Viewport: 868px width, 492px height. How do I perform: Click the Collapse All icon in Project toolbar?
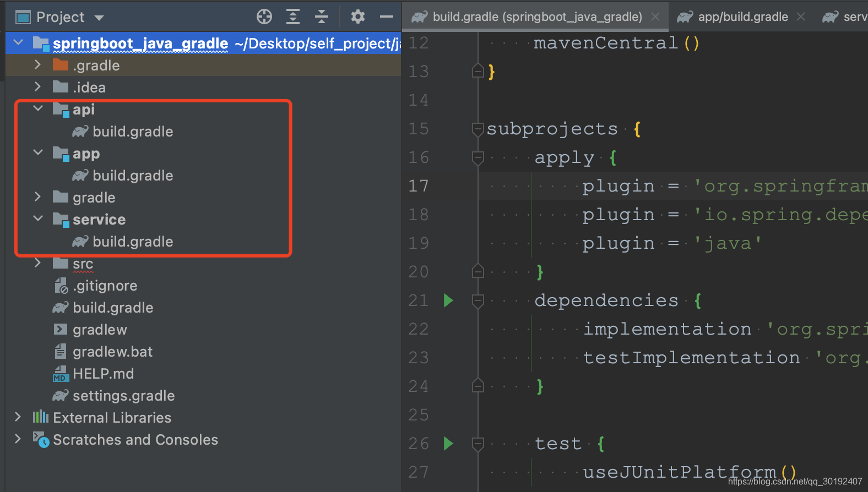[322, 17]
